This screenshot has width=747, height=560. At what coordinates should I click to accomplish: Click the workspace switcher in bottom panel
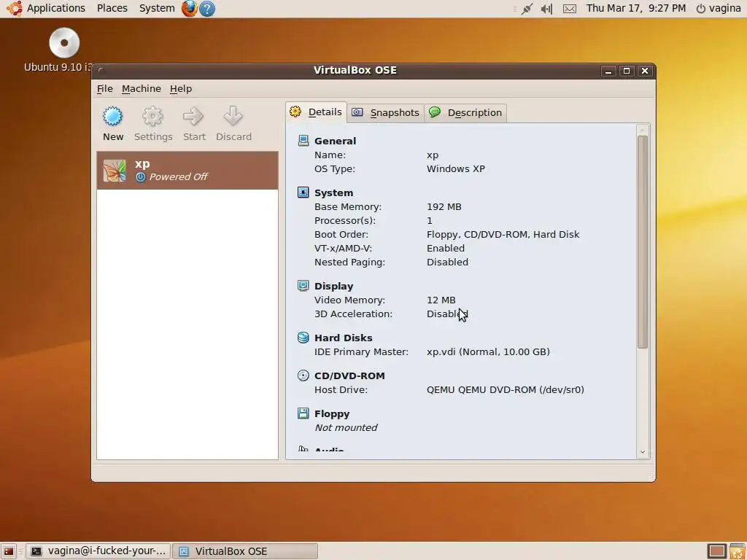[x=717, y=551]
